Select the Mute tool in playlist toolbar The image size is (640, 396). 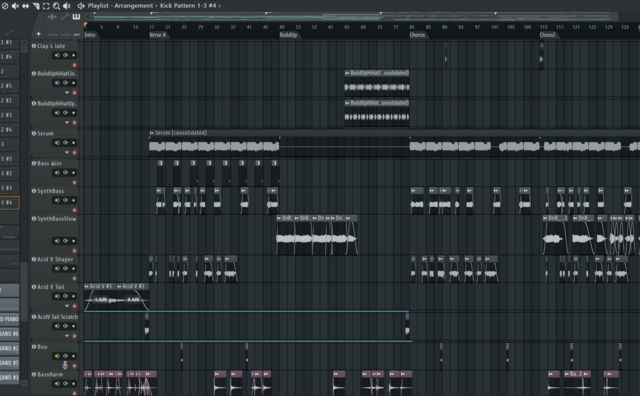[15, 6]
